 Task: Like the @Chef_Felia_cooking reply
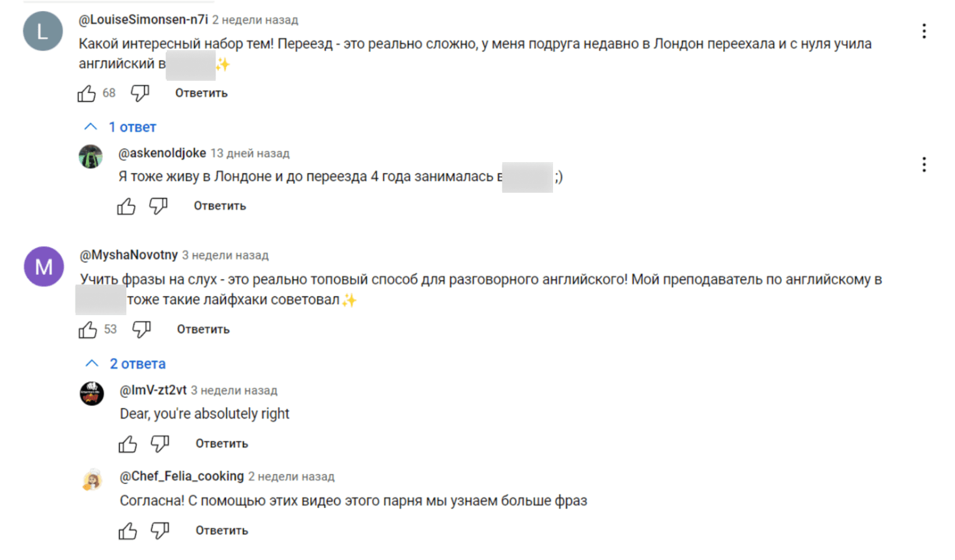[x=128, y=531]
